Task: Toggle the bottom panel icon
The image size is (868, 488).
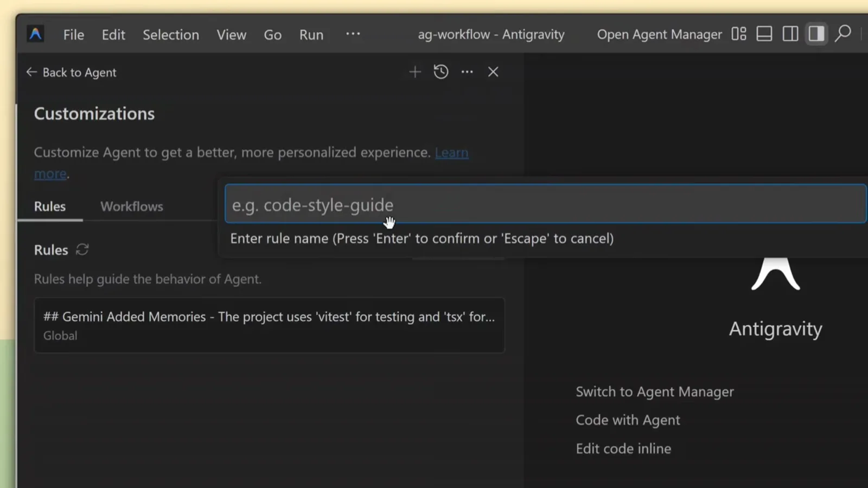Action: [764, 34]
